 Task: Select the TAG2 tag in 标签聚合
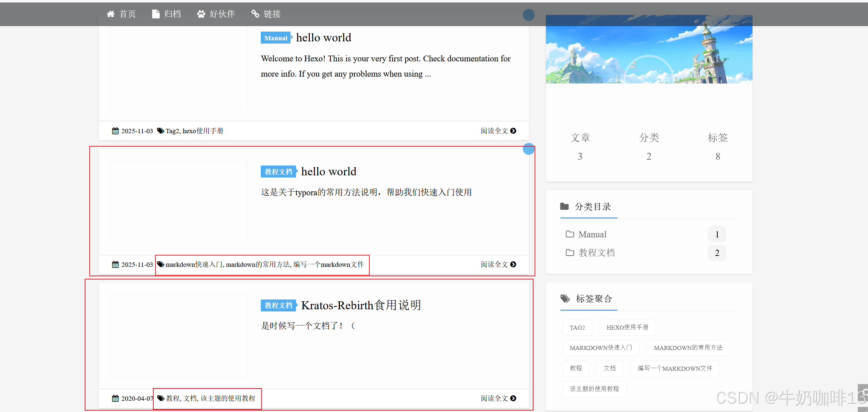(x=577, y=327)
